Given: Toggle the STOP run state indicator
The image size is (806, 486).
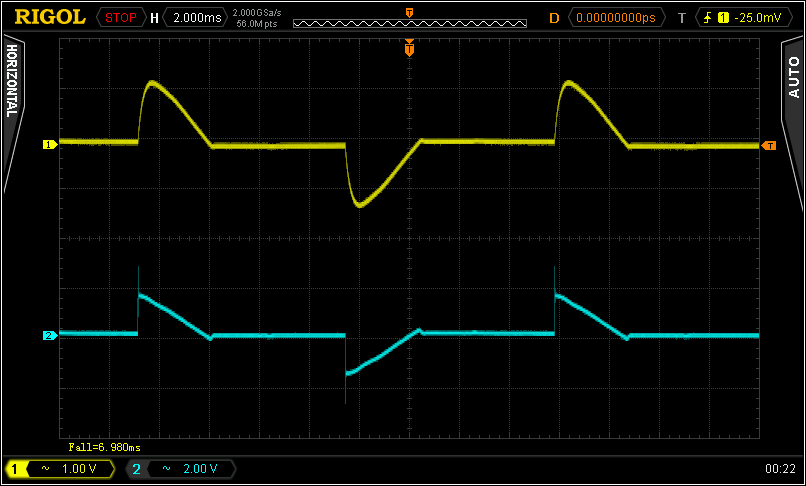Looking at the screenshot, I should click(x=120, y=18).
